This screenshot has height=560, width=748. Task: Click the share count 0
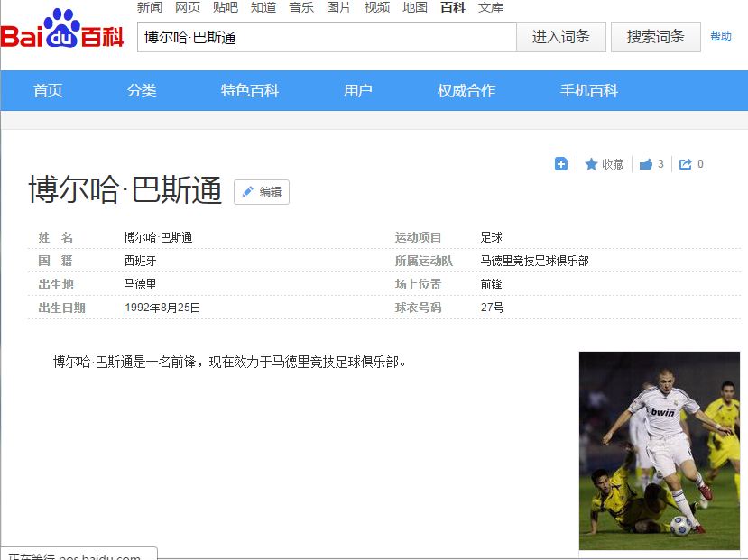700,164
